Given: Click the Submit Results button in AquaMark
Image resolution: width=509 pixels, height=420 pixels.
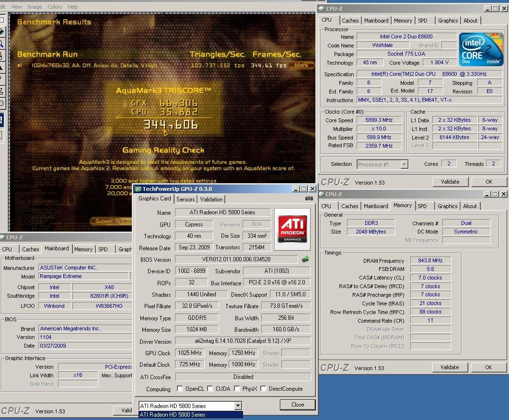Looking at the screenshot, I should click(112, 221).
